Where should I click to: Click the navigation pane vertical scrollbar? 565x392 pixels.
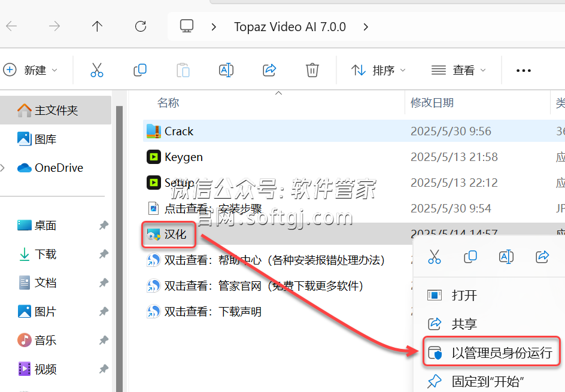tap(119, 248)
